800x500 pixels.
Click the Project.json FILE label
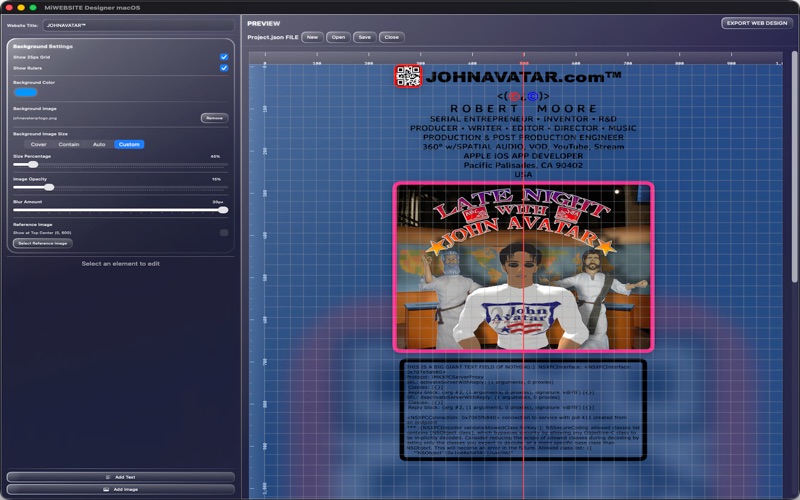point(272,37)
